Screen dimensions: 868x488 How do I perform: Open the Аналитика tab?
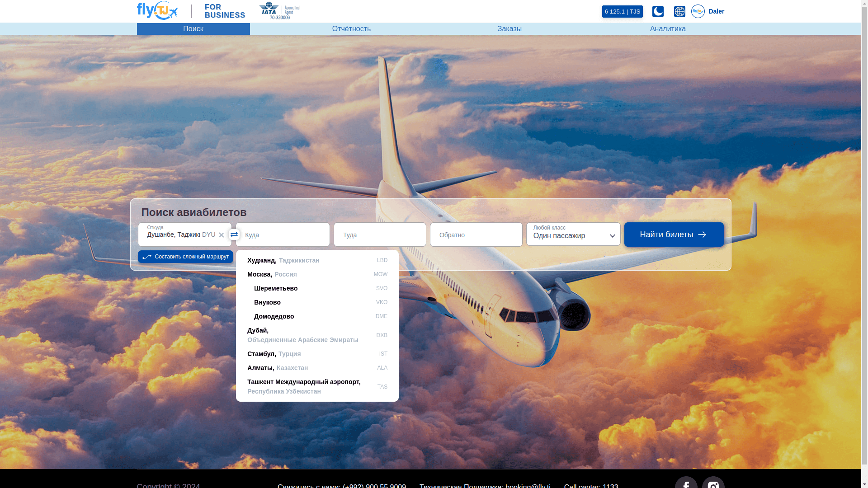tap(667, 29)
